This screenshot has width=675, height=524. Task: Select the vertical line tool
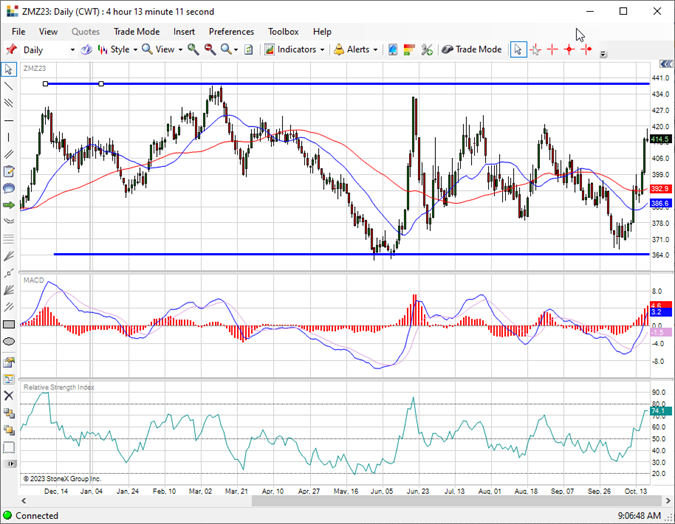click(x=9, y=137)
